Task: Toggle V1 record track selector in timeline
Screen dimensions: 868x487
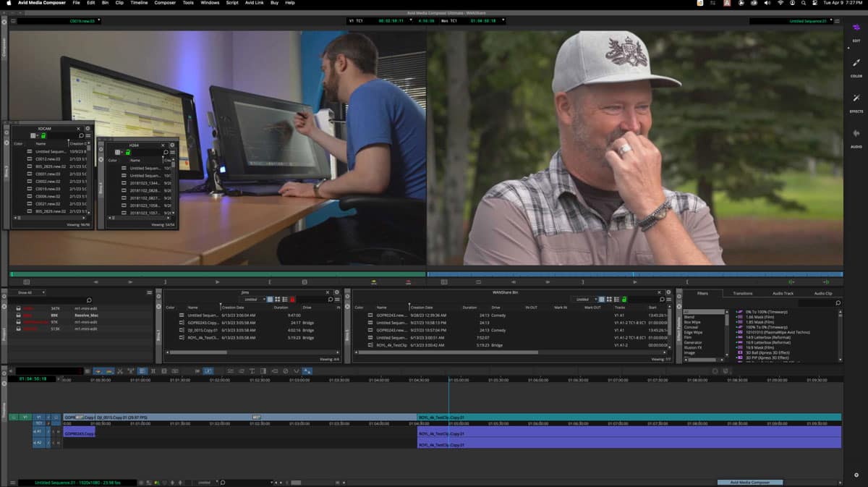Action: (39, 418)
